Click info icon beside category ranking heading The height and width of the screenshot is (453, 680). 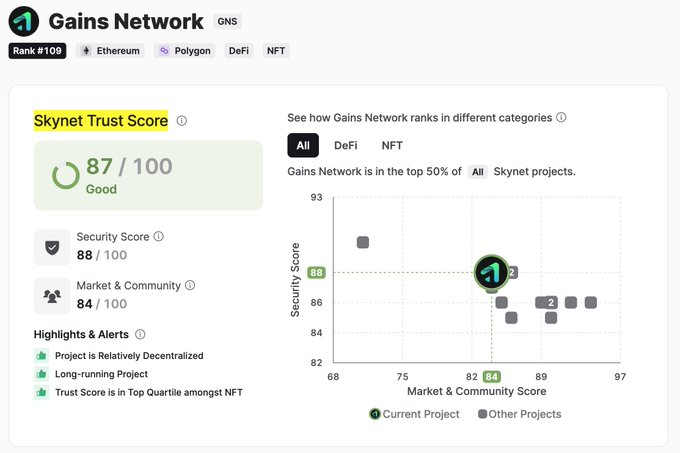[x=561, y=117]
